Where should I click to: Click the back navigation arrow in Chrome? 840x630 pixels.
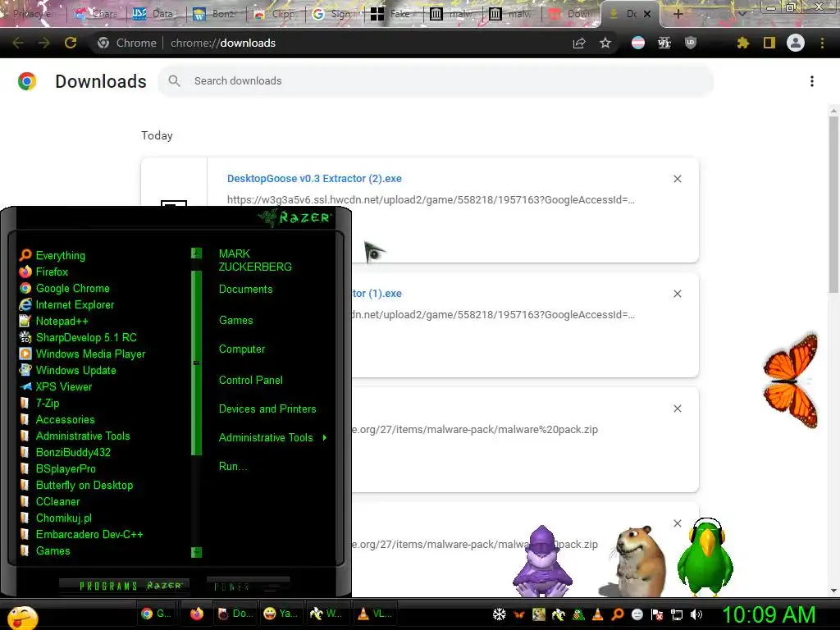point(18,43)
